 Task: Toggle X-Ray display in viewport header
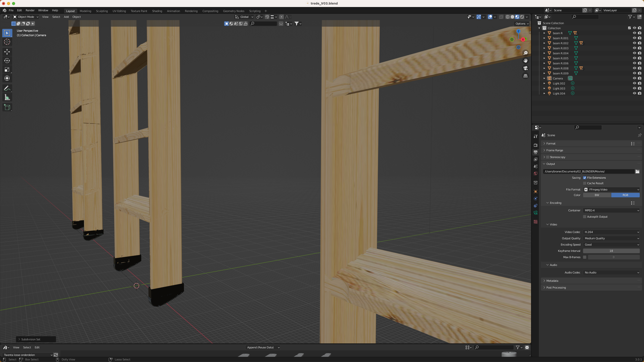click(x=501, y=17)
